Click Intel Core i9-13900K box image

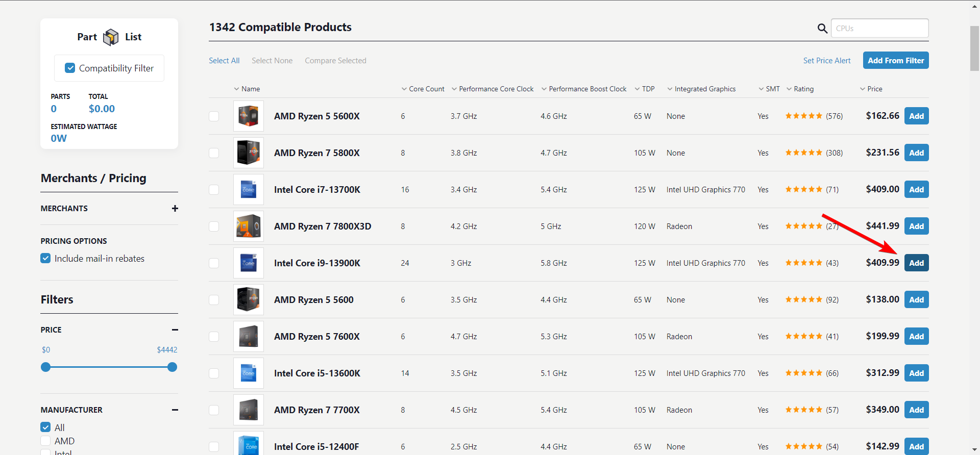click(x=249, y=263)
